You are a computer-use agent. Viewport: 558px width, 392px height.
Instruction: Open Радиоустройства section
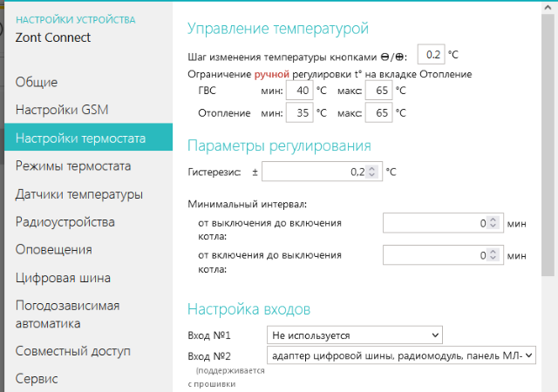click(x=65, y=221)
